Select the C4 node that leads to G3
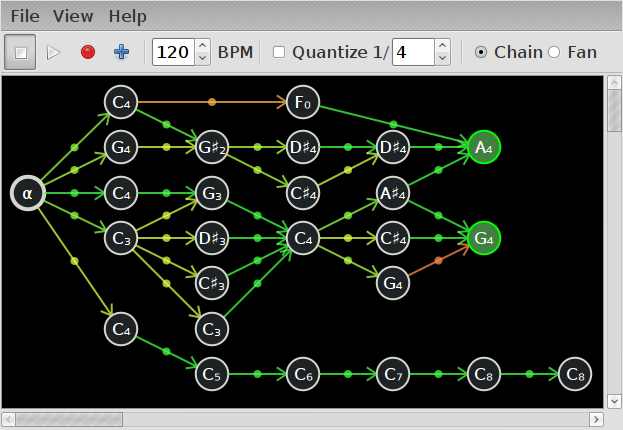The width and height of the screenshot is (623, 430). (x=121, y=193)
